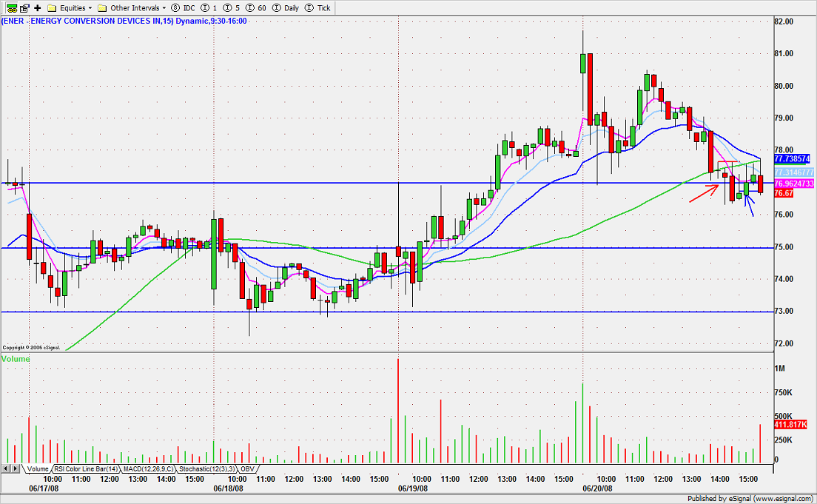Click the Equities folder icon
The height and width of the screenshot is (504, 817).
coord(52,8)
